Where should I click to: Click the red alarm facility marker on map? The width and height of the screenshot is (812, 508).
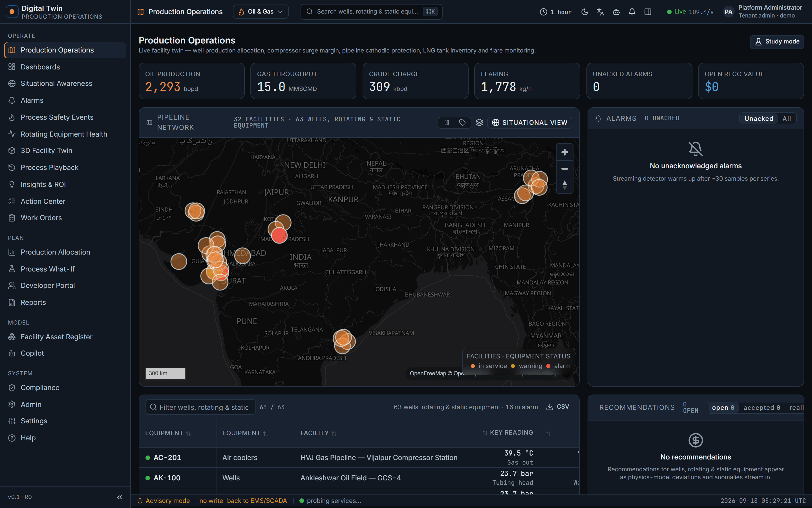click(x=279, y=235)
